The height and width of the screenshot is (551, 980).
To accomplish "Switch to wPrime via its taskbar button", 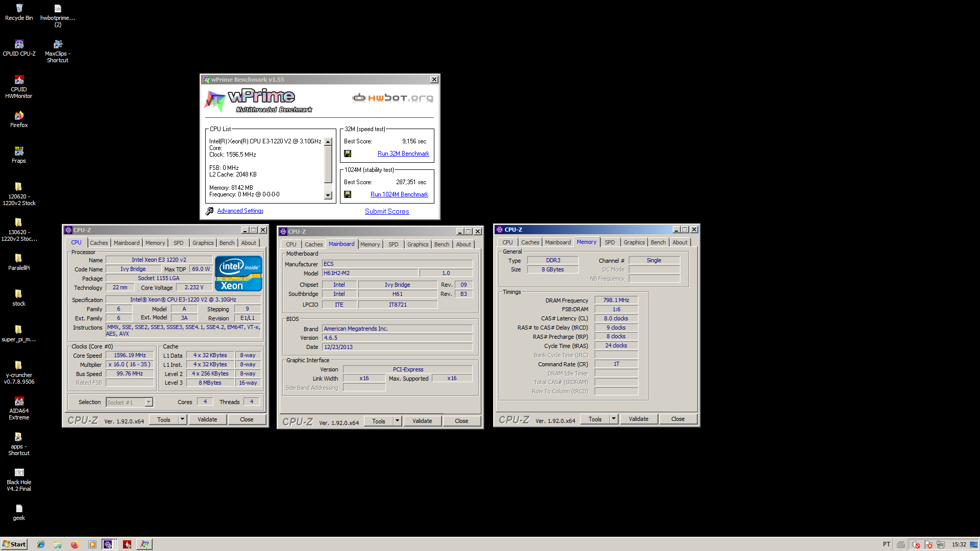I will (144, 544).
